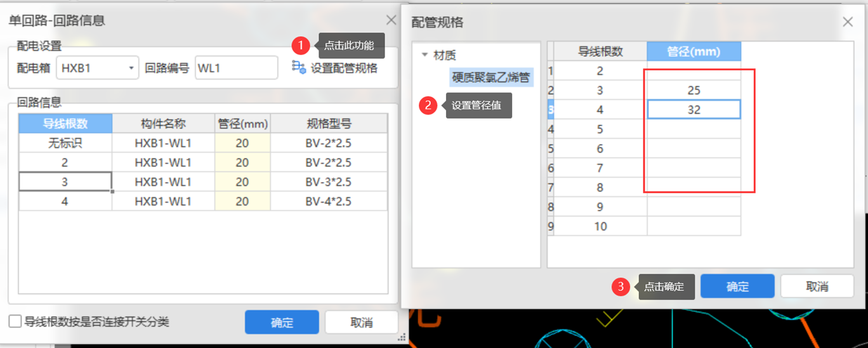Select the 无标识 row cell
The width and height of the screenshot is (868, 348).
click(65, 143)
